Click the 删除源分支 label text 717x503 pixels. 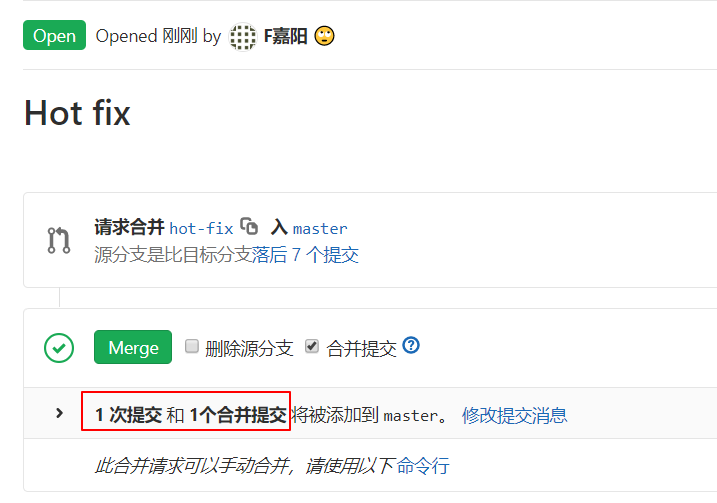pos(249,348)
